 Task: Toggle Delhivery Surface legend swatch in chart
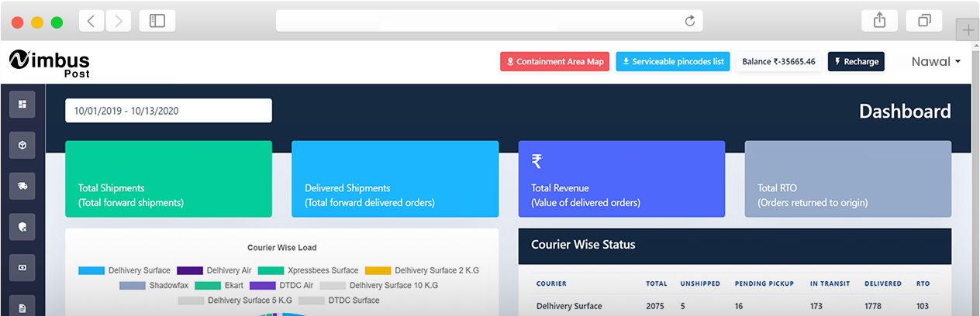(91, 271)
